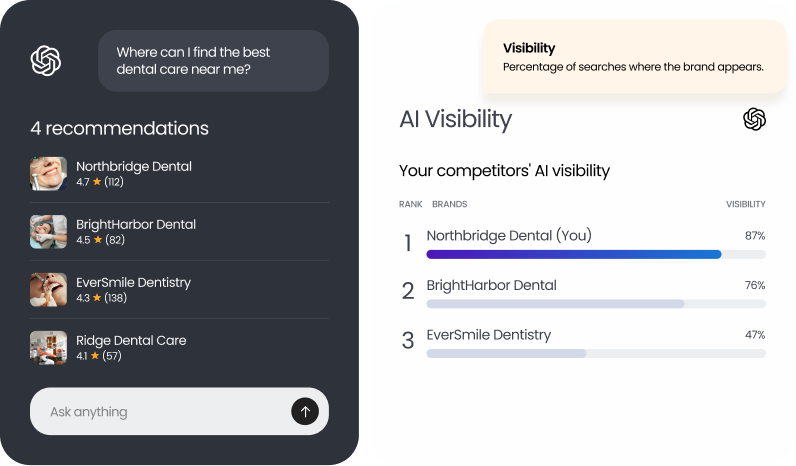Open the Ridge Dental Care thumbnail photo
Screen dimensions: 796x466
click(48, 348)
